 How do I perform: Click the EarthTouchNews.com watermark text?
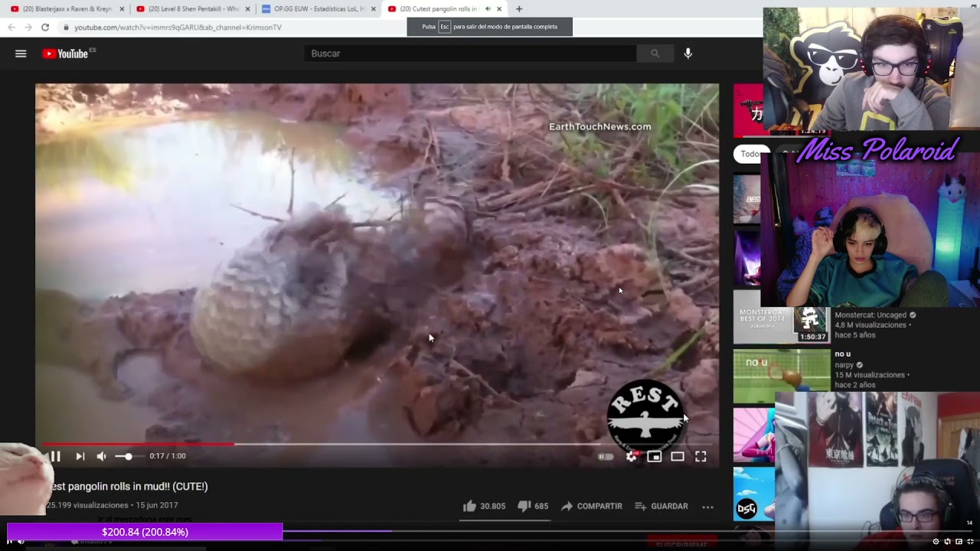pos(599,127)
